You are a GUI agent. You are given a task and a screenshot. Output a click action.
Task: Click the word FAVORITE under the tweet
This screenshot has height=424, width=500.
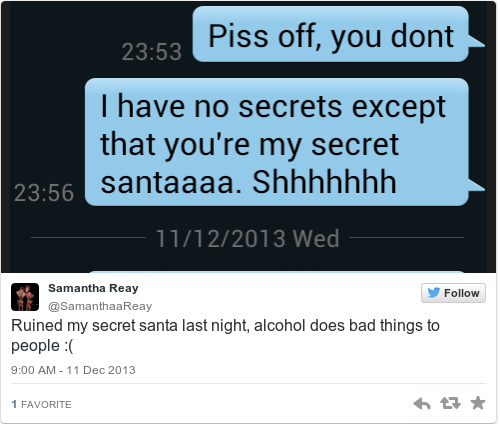(x=46, y=405)
